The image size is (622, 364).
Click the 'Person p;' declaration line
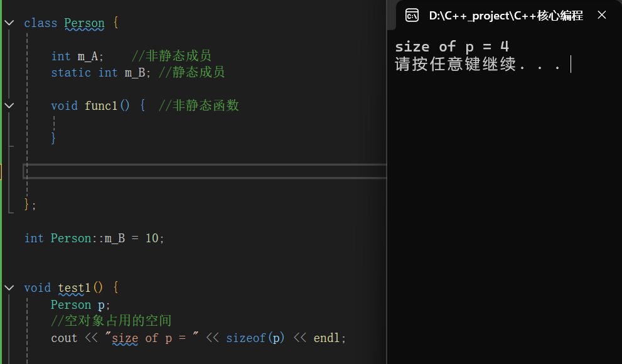[x=80, y=305]
